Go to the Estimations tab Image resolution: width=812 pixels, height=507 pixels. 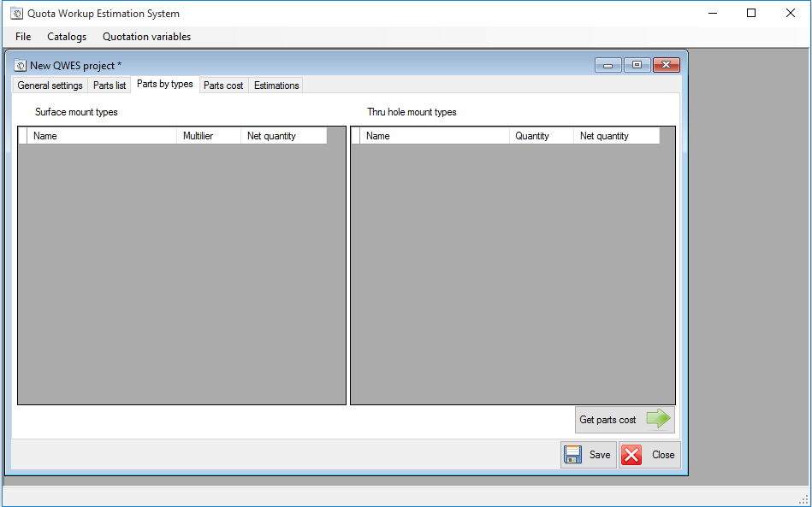coord(276,85)
